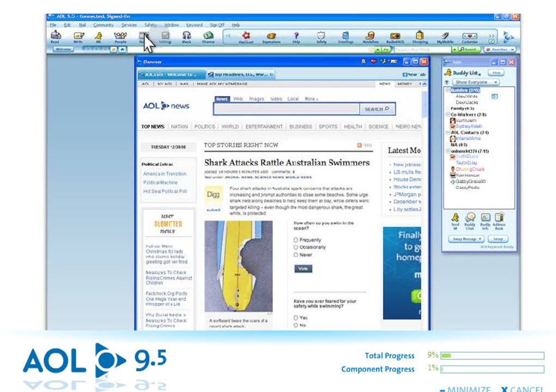Click the Digg badge beside the article

214,195
